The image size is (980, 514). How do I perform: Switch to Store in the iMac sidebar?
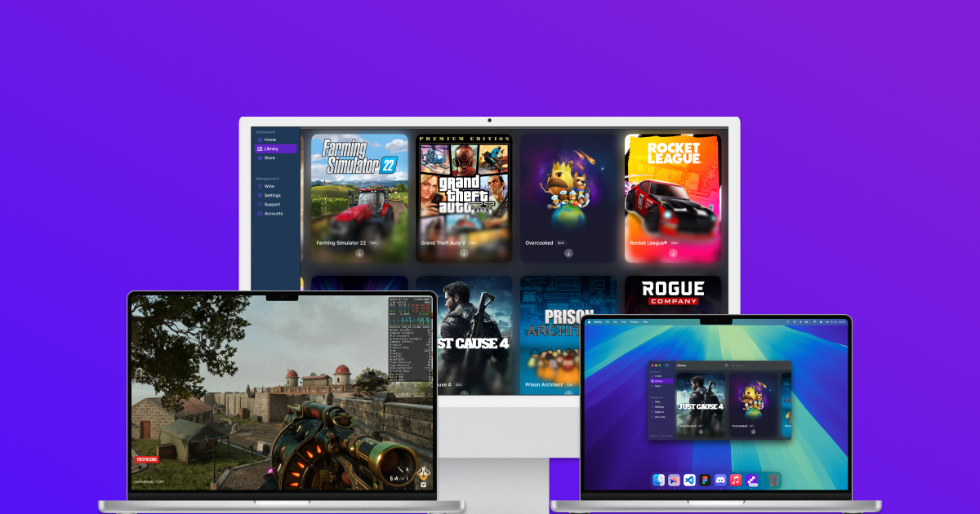(x=269, y=157)
